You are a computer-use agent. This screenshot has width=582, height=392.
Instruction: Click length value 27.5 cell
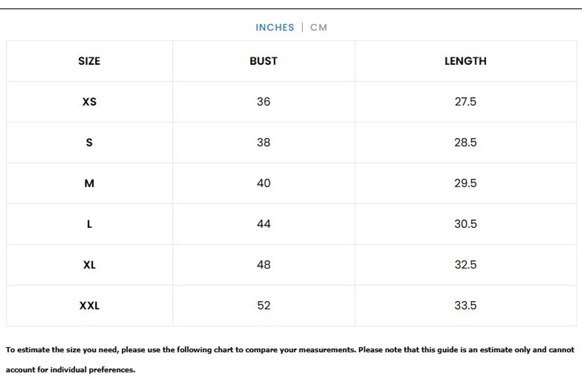(x=465, y=102)
